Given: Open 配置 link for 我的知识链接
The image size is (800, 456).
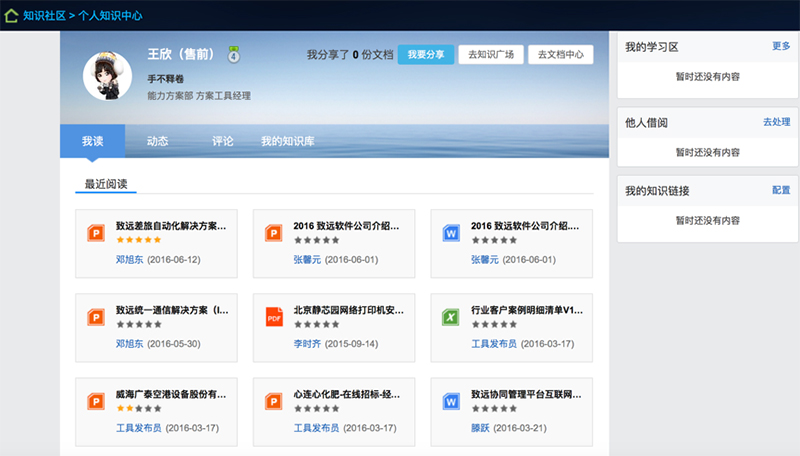Looking at the screenshot, I should click(x=781, y=190).
